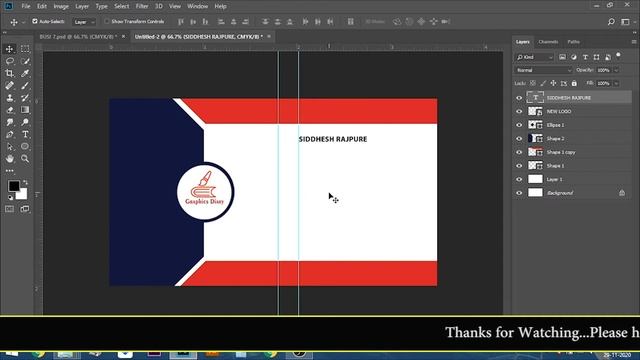Close the Untitled-2 document tab
This screenshot has width=640, height=360.
[269, 36]
